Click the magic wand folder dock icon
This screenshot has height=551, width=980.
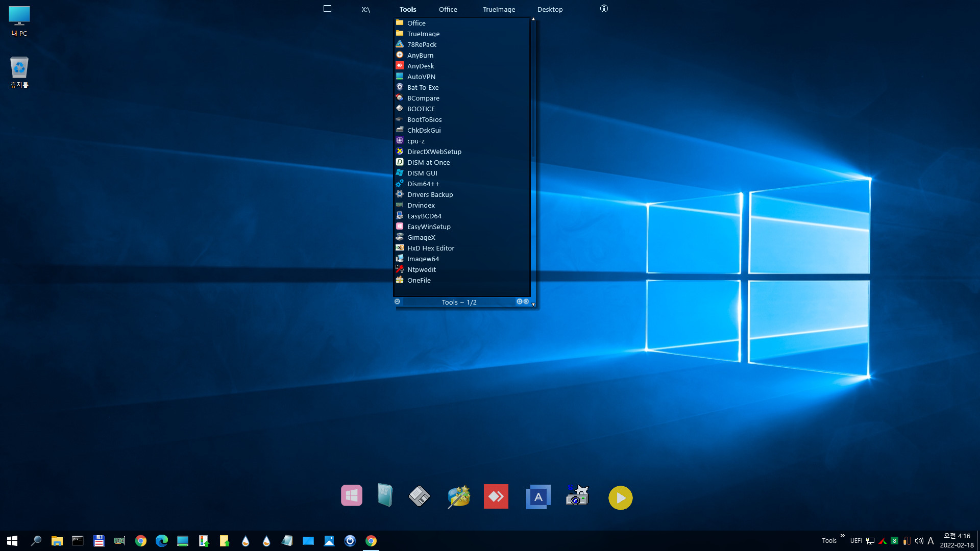pyautogui.click(x=458, y=496)
